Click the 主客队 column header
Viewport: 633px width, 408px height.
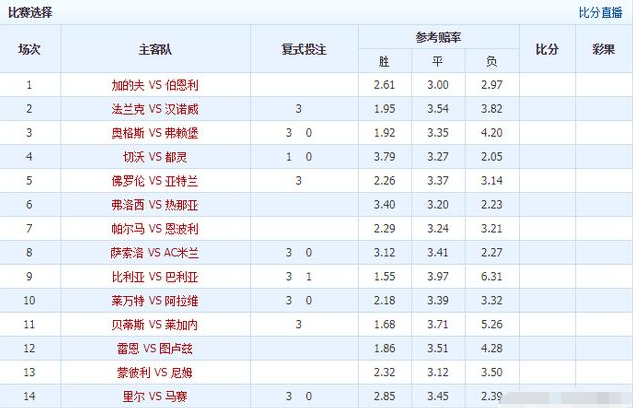[155, 49]
